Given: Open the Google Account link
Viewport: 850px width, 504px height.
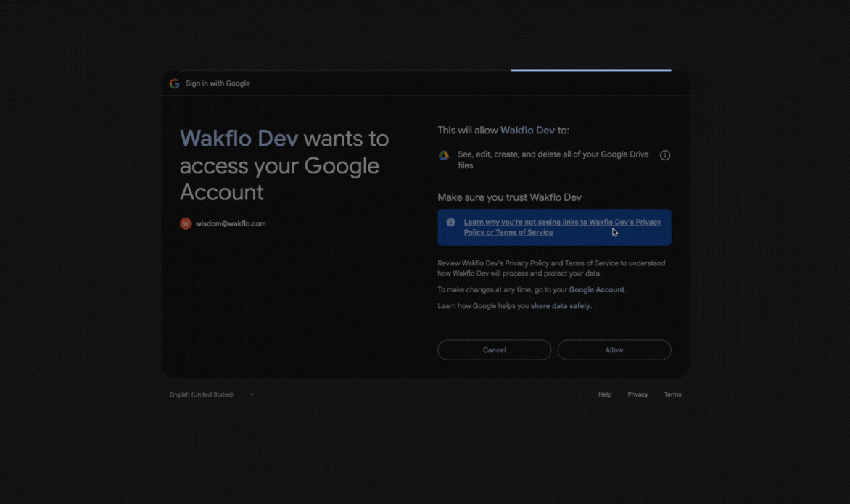Looking at the screenshot, I should (x=596, y=289).
